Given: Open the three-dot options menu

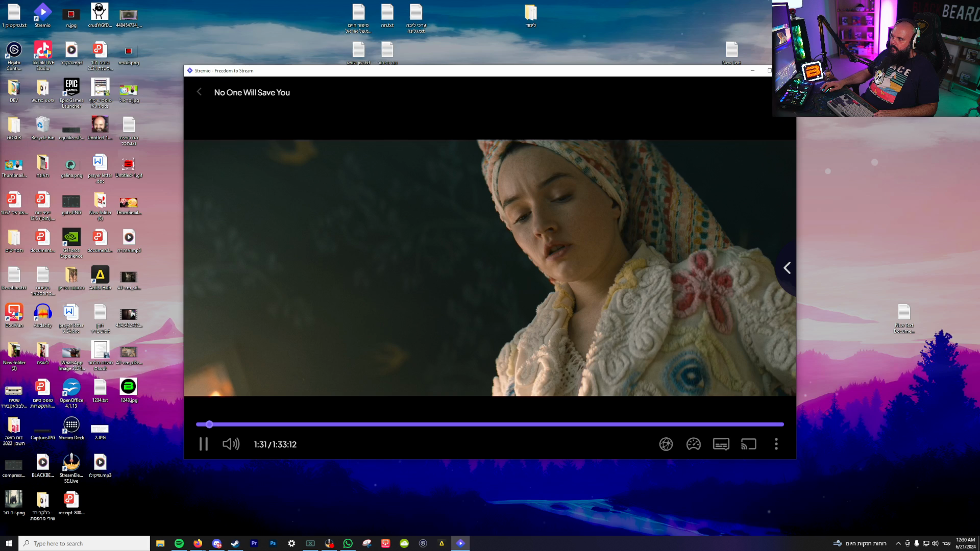Looking at the screenshot, I should [x=776, y=444].
